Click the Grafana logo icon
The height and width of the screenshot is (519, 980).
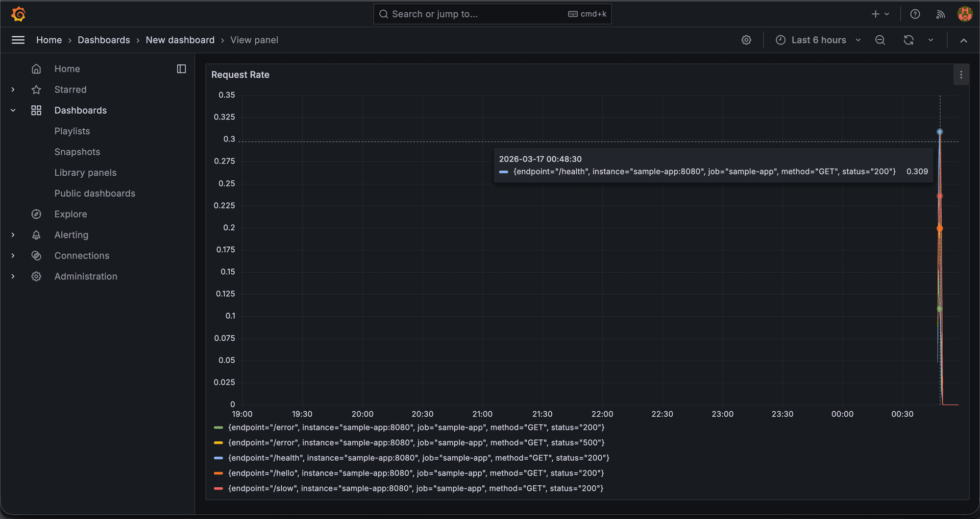18,14
